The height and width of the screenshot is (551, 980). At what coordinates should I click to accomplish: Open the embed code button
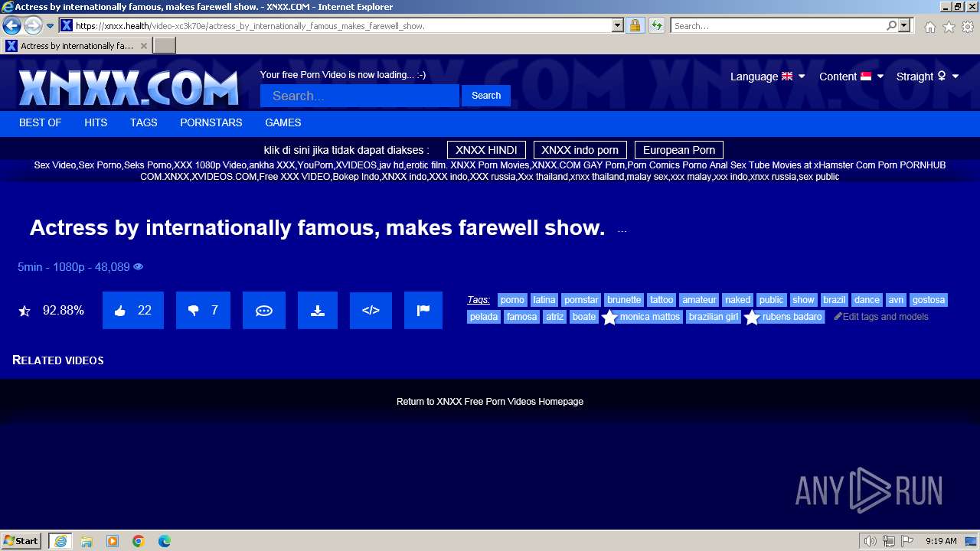point(371,311)
